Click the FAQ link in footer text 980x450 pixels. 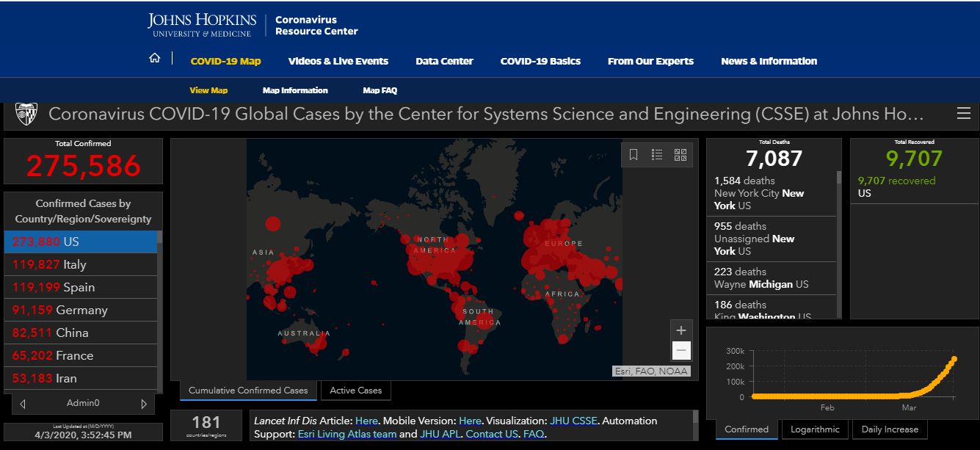tap(534, 434)
